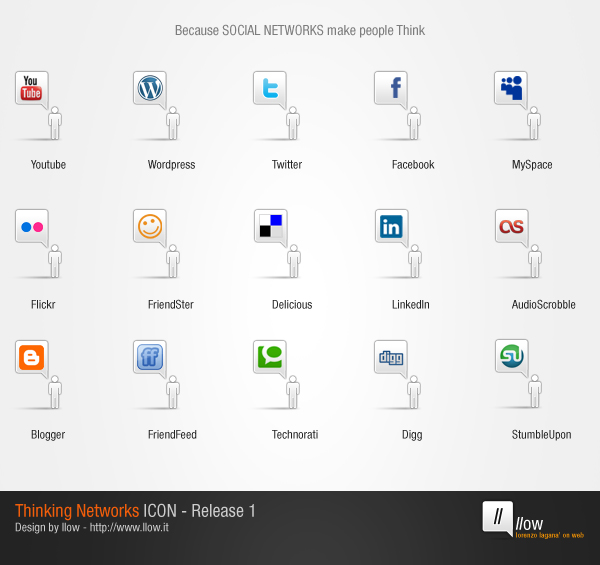Image resolution: width=600 pixels, height=565 pixels.
Task: Select the Technorati caption
Action: pos(295,435)
